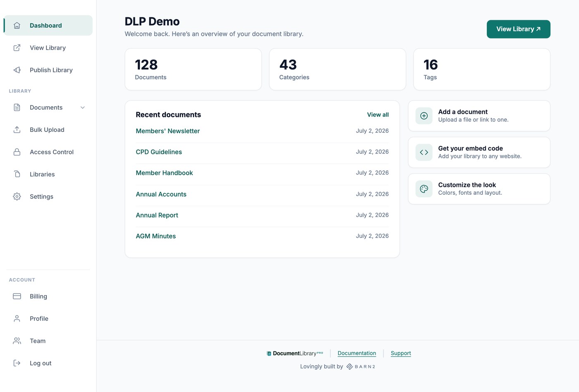Click the Log out arrow icon
Screen dimensions: 579x392
click(x=17, y=363)
